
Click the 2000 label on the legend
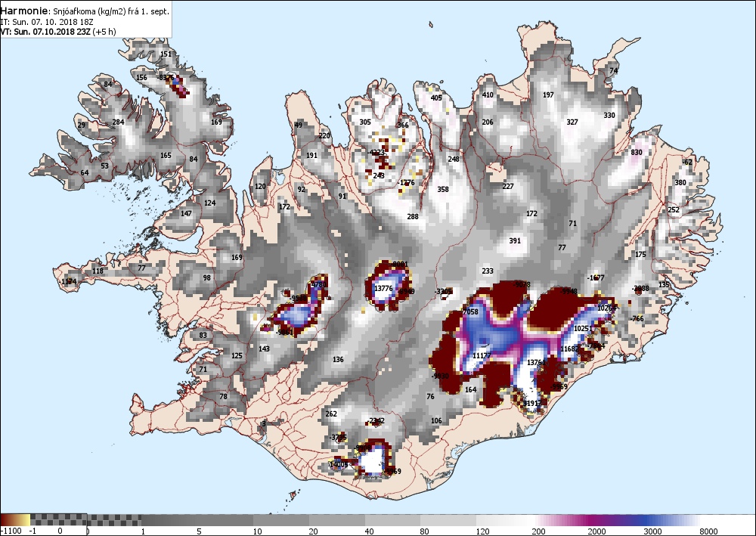pos(596,531)
